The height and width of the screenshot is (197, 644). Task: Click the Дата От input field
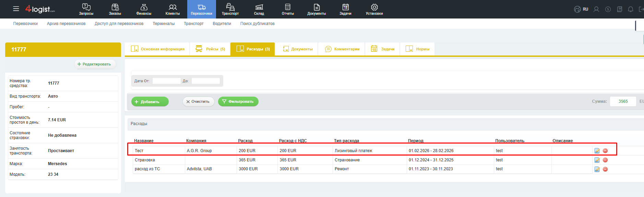click(166, 81)
